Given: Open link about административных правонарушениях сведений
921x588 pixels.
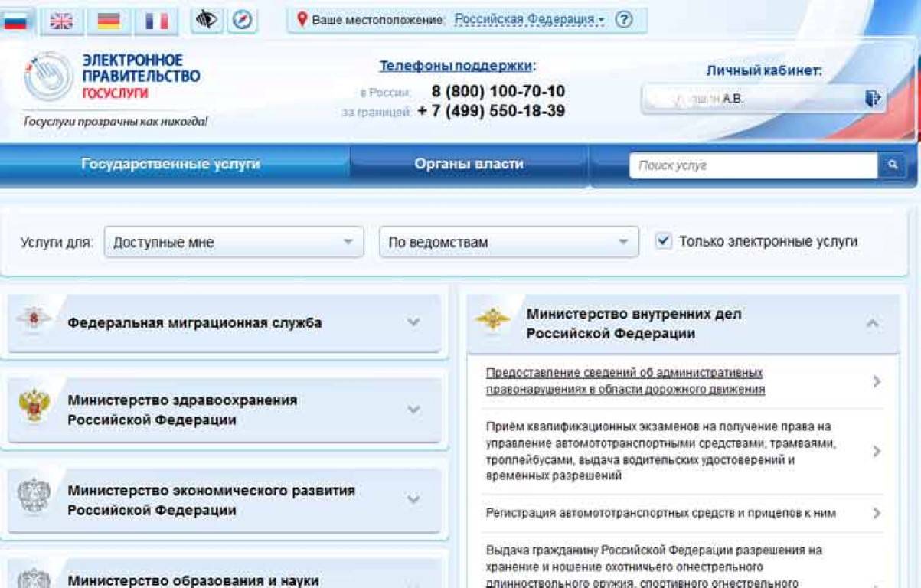Looking at the screenshot, I should pos(625,381).
